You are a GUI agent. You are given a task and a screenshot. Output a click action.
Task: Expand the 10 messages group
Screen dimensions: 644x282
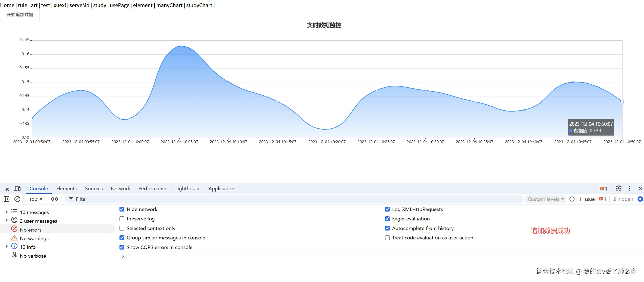click(x=7, y=212)
